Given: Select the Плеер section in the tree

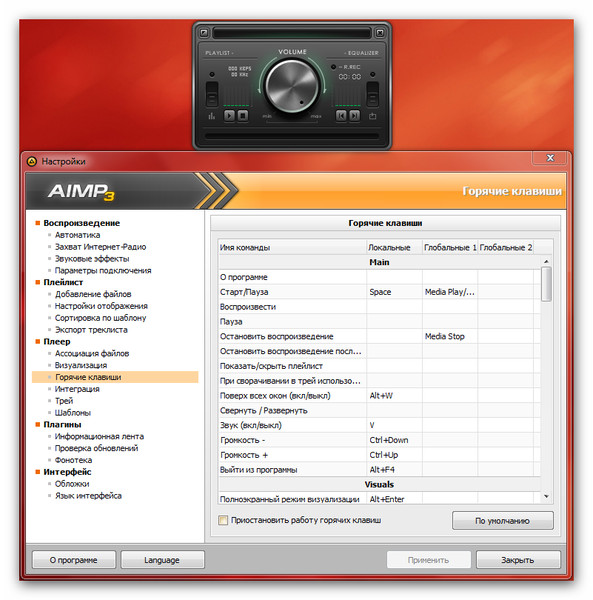Looking at the screenshot, I should pyautogui.click(x=57, y=342).
